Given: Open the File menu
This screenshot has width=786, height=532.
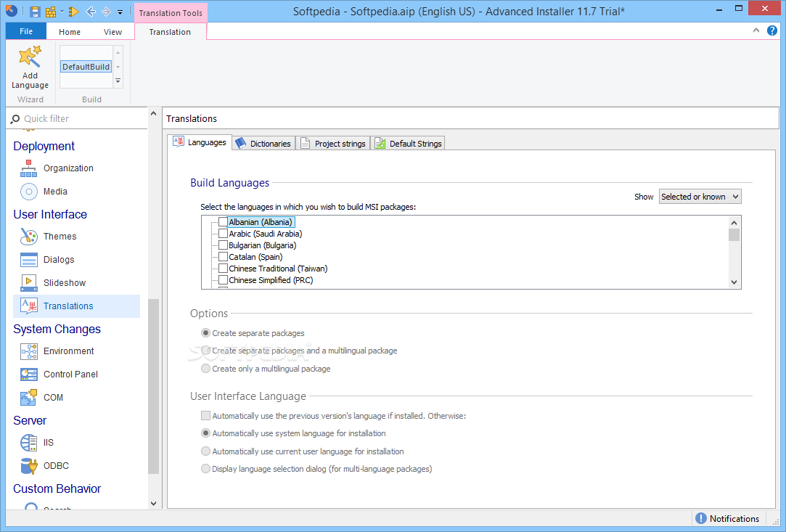Looking at the screenshot, I should coord(26,31).
